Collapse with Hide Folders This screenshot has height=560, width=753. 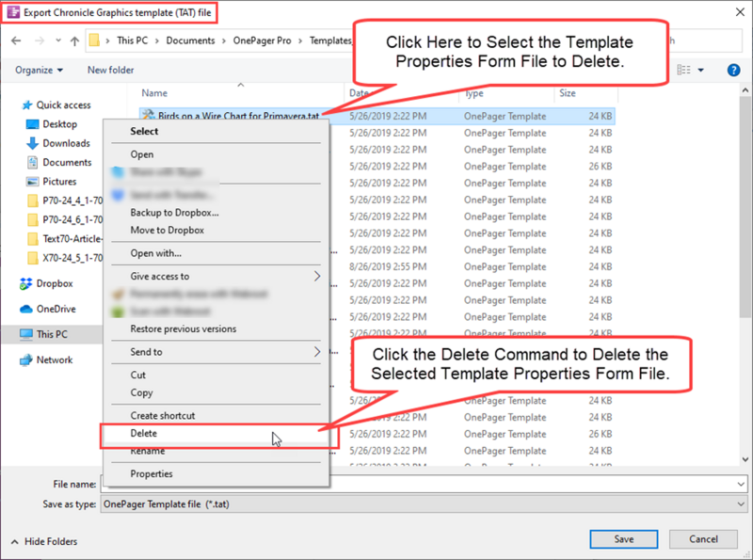(44, 542)
